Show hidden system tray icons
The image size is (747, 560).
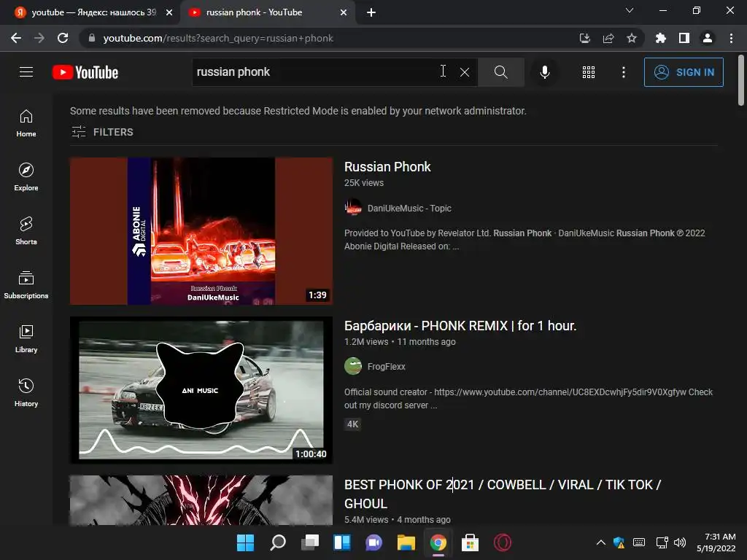601,542
